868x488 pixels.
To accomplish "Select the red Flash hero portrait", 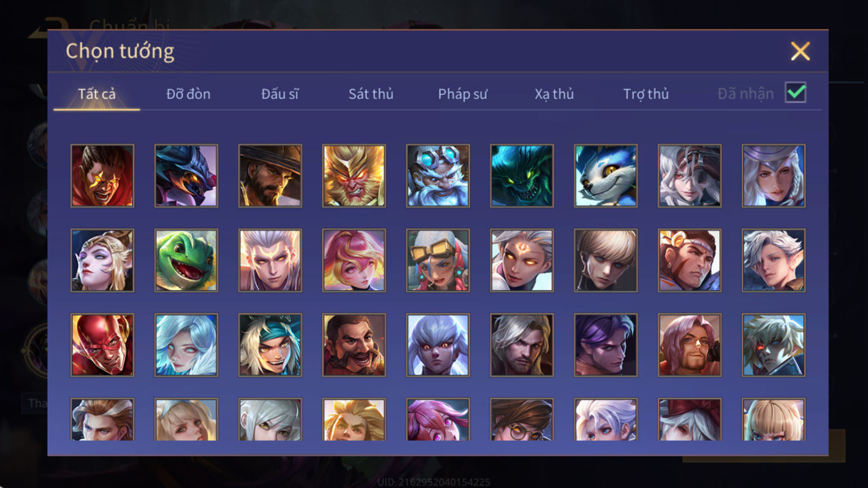I will [x=102, y=345].
